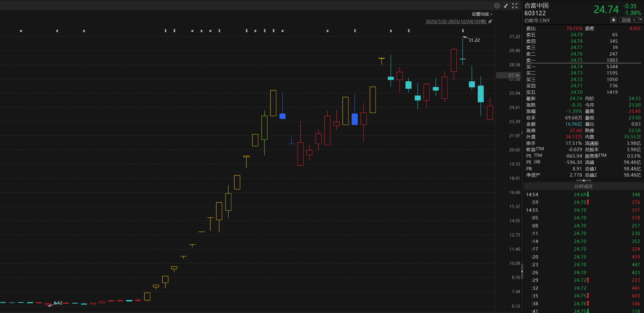644x313 pixels.
Task: Click the 2025/7/22-2025/12/24 date range link
Action: pos(456,22)
